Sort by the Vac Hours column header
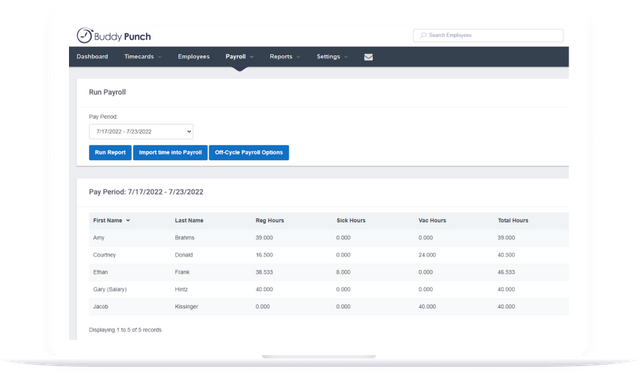640x380 pixels. [x=432, y=220]
